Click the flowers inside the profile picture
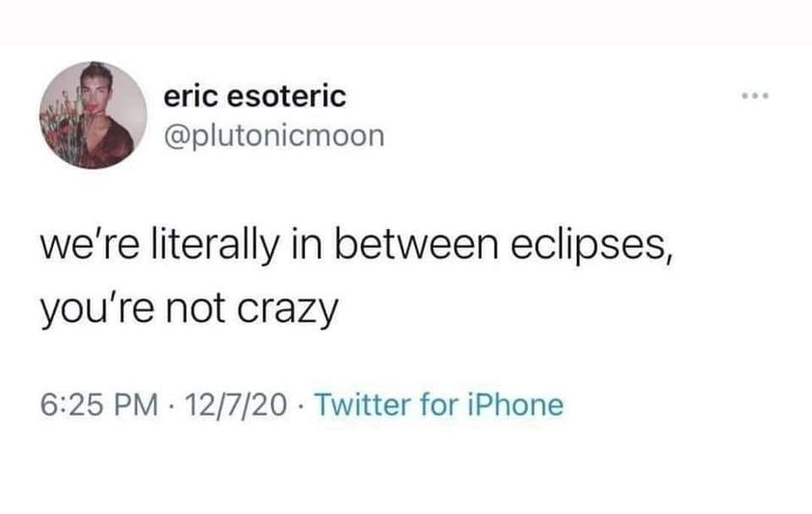 (x=59, y=127)
